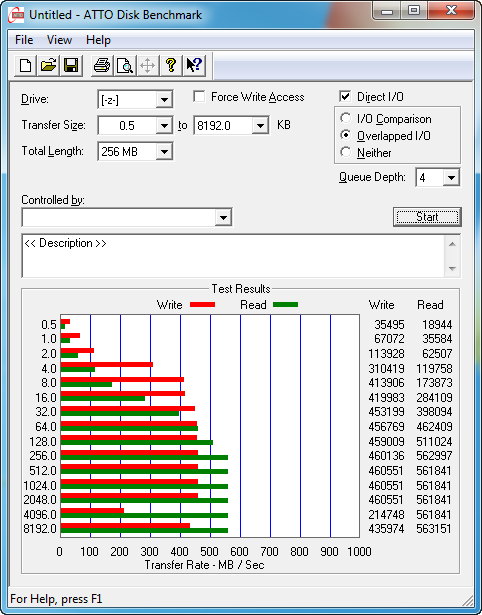Click the move arrows toolbar icon
This screenshot has width=482, height=615.
147,65
